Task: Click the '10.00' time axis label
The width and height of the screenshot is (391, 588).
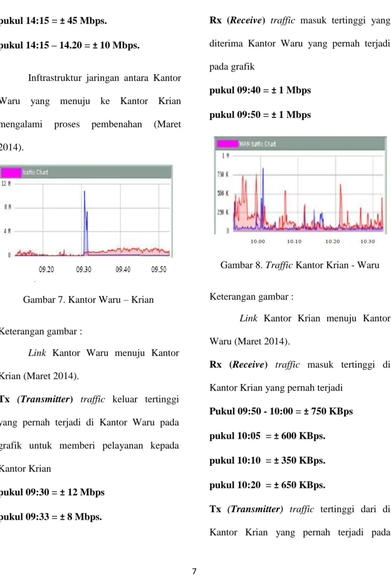Action: (258, 241)
